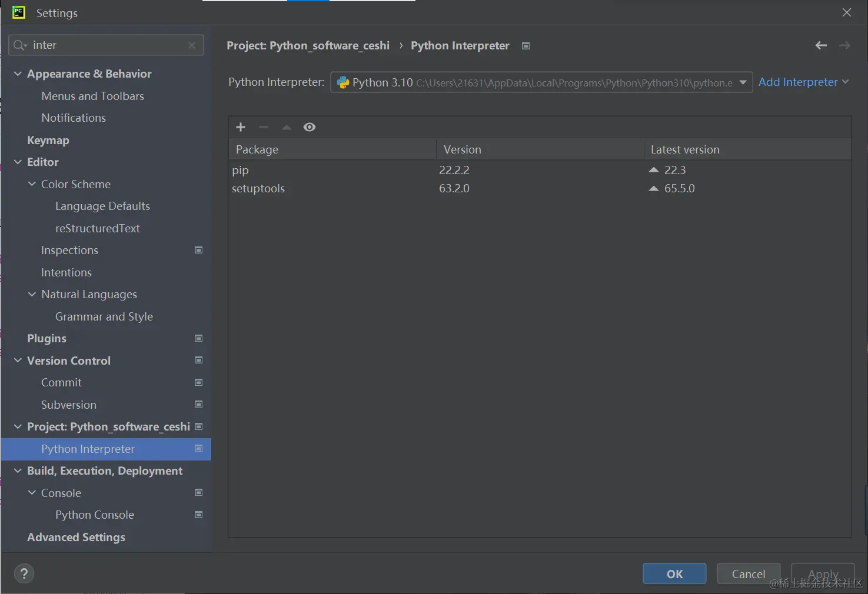Collapse the Appearance & Behavior section
The image size is (868, 594).
click(x=18, y=74)
